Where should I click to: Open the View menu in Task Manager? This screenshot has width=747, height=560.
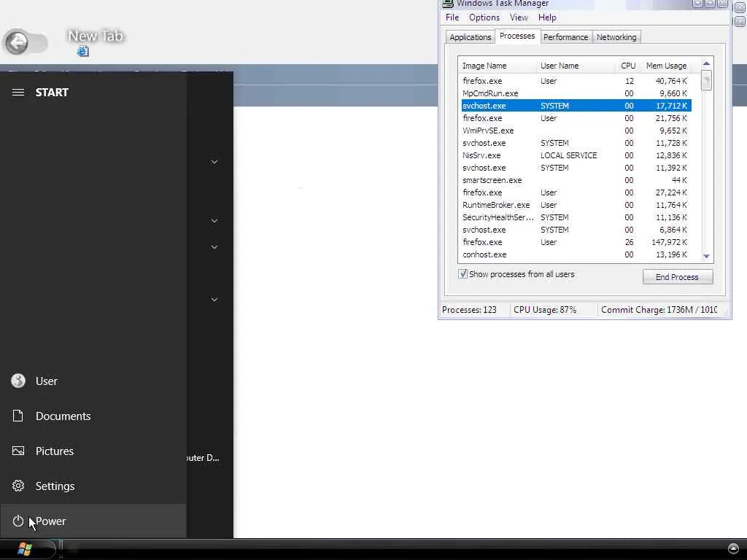click(x=519, y=17)
